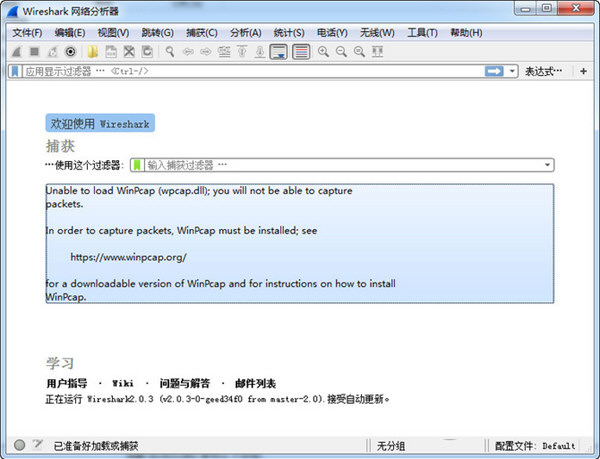Click the stop capture square icon
This screenshot has width=600, height=459.
(x=35, y=51)
